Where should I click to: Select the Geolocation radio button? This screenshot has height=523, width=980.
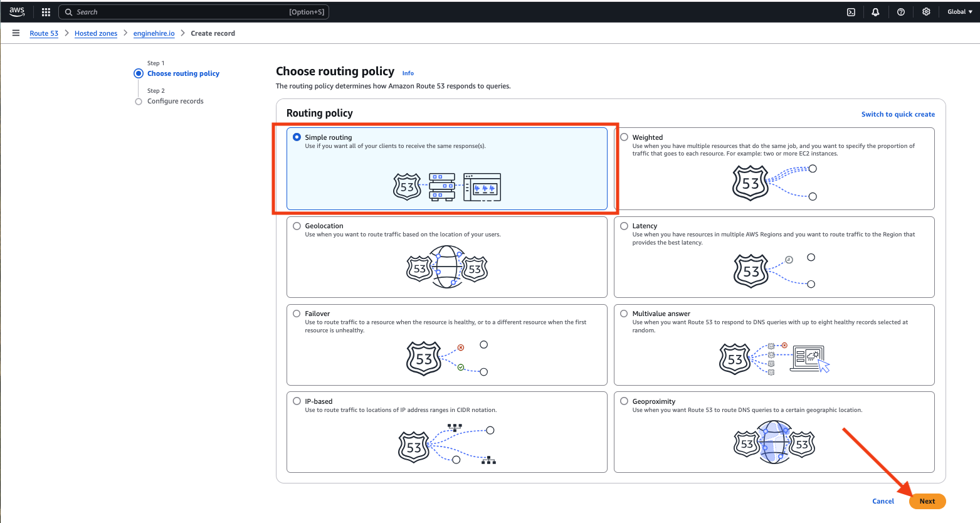coord(297,226)
